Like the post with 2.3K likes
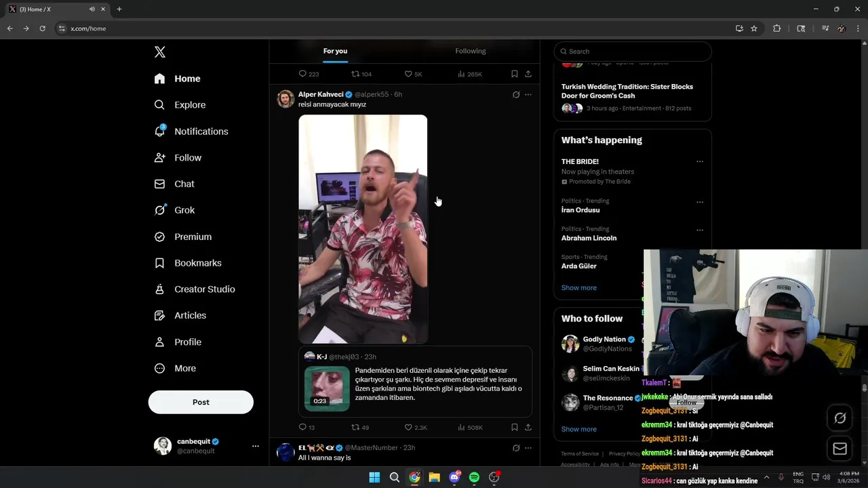The image size is (868, 488). pyautogui.click(x=416, y=428)
